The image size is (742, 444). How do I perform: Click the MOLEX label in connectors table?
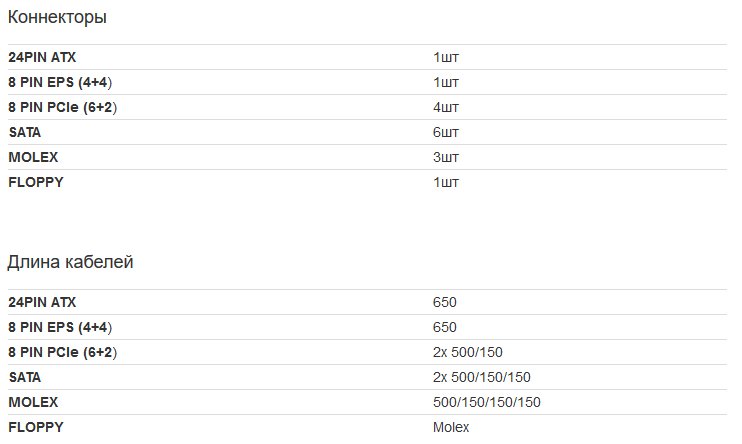(x=33, y=157)
